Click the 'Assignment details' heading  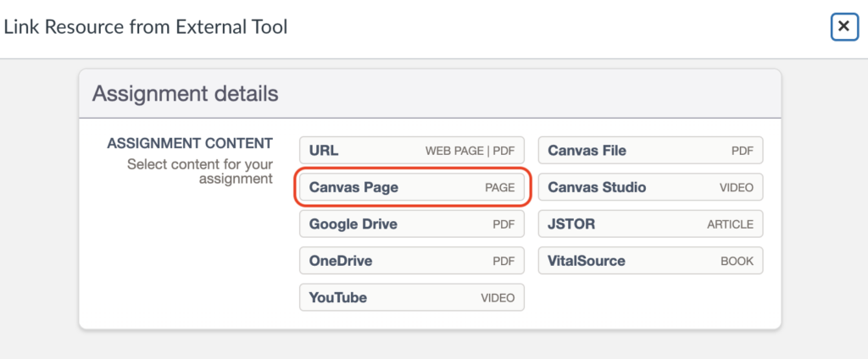[185, 94]
